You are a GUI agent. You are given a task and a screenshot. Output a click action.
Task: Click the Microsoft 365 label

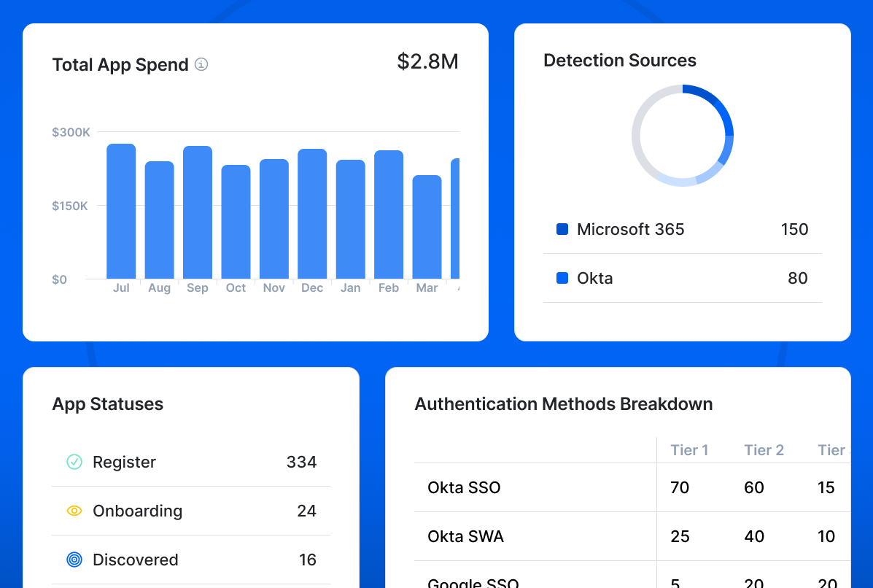click(x=630, y=229)
